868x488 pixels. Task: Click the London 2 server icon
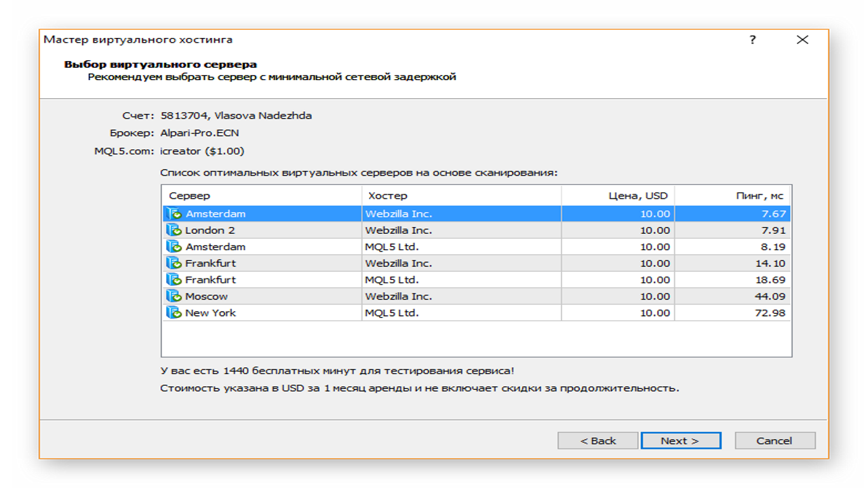click(174, 230)
